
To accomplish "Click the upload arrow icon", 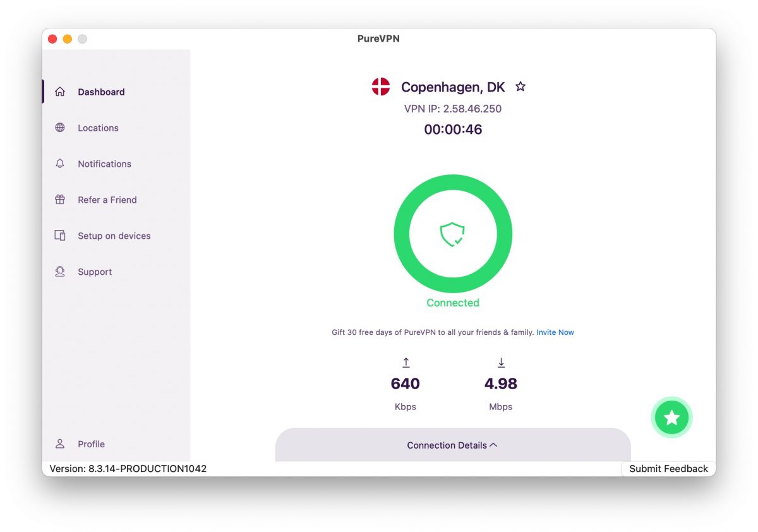I will point(406,363).
